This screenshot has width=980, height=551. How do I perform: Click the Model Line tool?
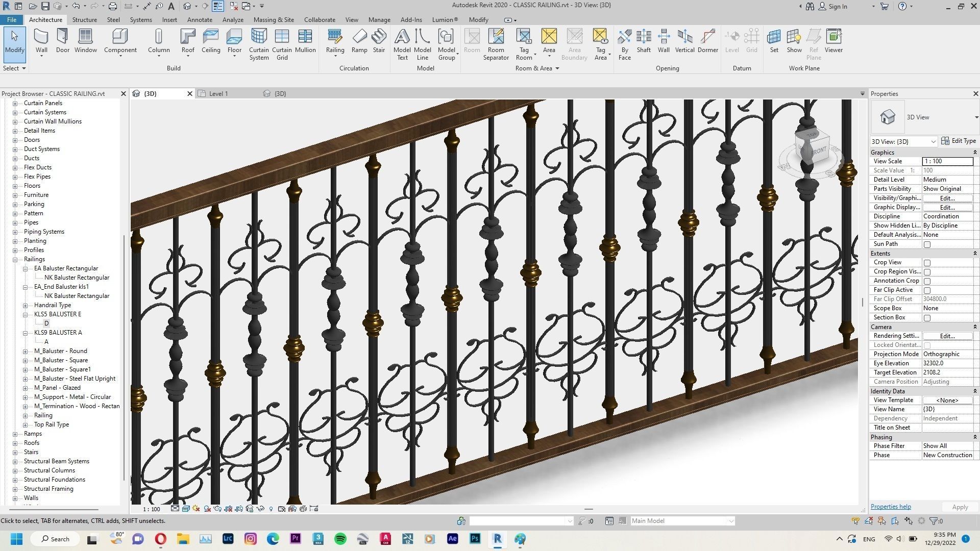[422, 44]
